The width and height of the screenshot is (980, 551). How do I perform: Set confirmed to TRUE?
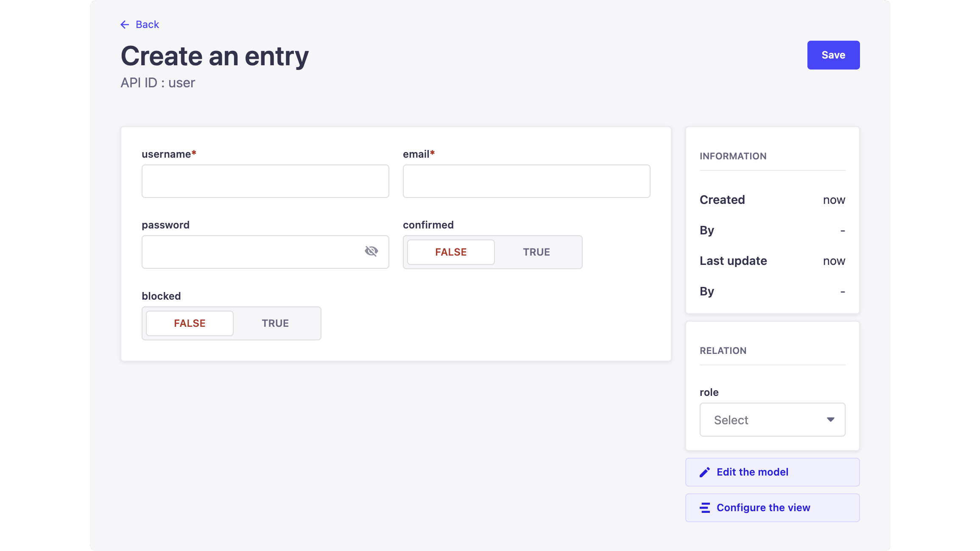click(536, 252)
